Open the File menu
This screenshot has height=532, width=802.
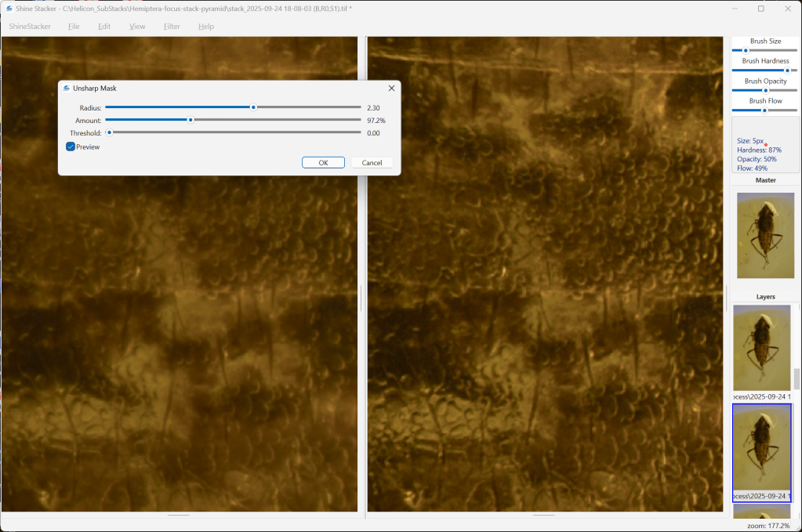tap(74, 26)
